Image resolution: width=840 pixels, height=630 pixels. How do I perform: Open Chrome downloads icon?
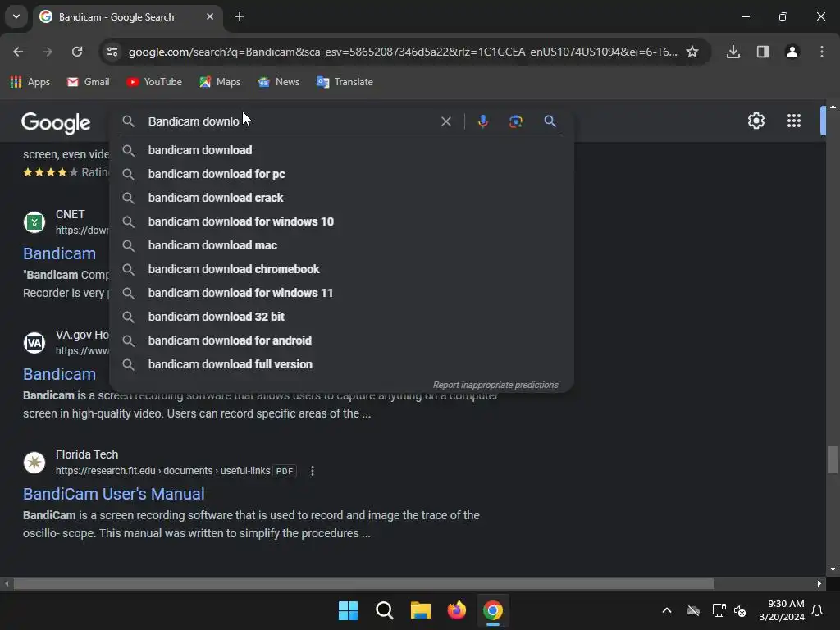733,52
